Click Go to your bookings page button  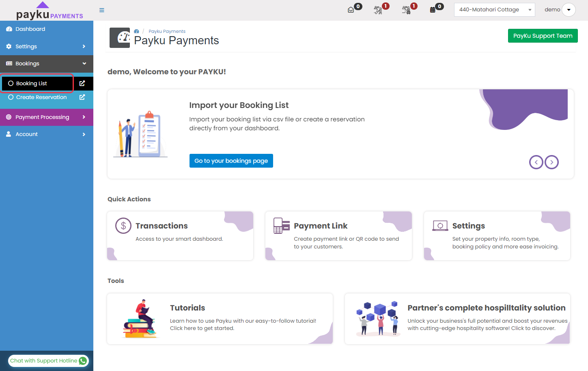231,161
